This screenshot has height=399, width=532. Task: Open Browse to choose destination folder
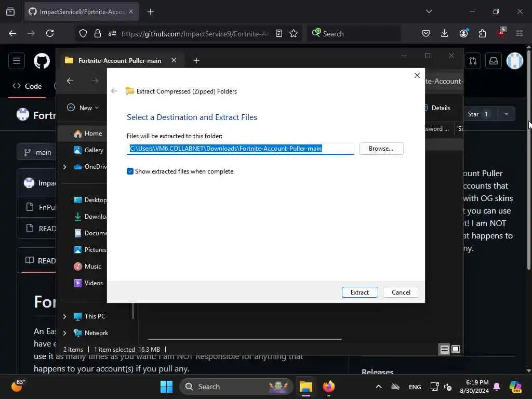(x=381, y=149)
